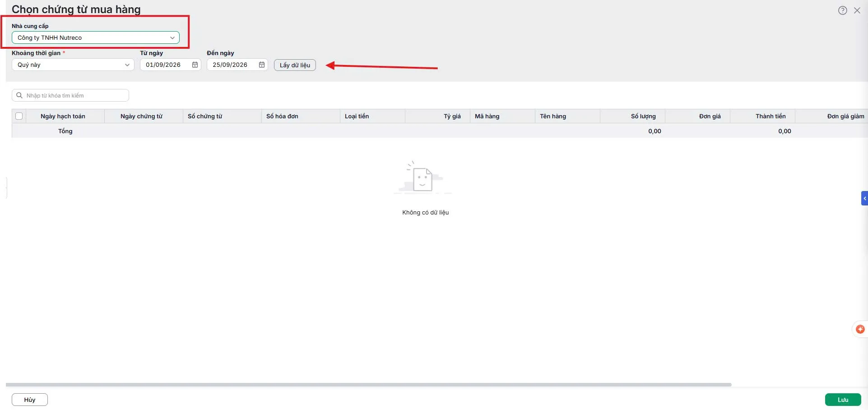Click the Loại tiền column header
The image size is (868, 410).
pyautogui.click(x=372, y=116)
